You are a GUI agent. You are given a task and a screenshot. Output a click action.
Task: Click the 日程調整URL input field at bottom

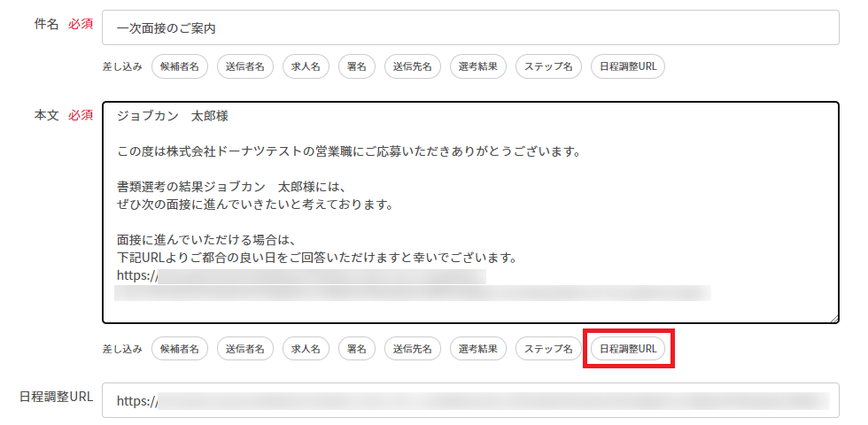pyautogui.click(x=469, y=400)
